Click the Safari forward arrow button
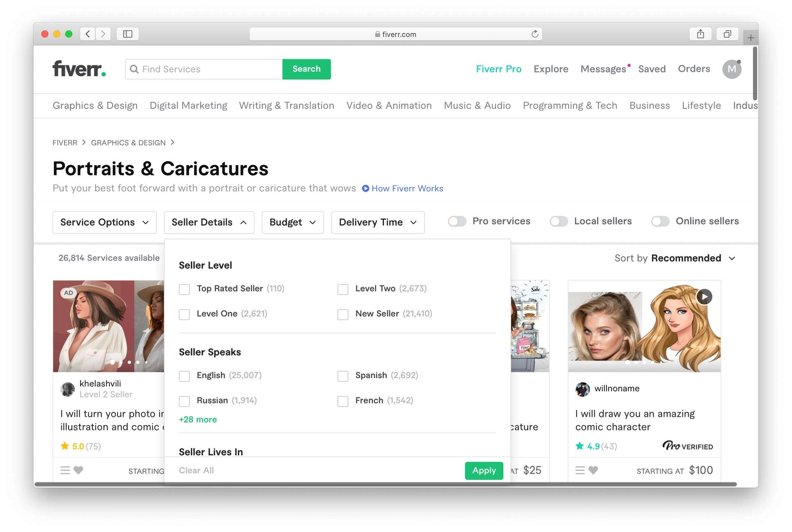 (x=103, y=34)
